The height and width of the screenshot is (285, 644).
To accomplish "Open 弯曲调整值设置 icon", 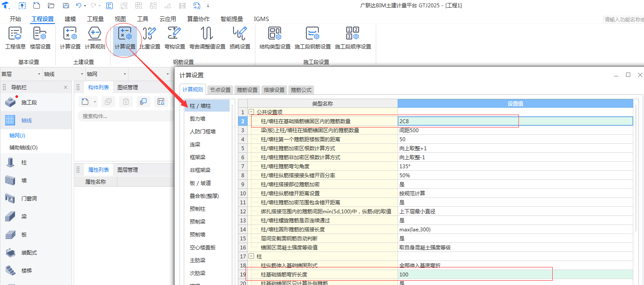I will tap(207, 38).
